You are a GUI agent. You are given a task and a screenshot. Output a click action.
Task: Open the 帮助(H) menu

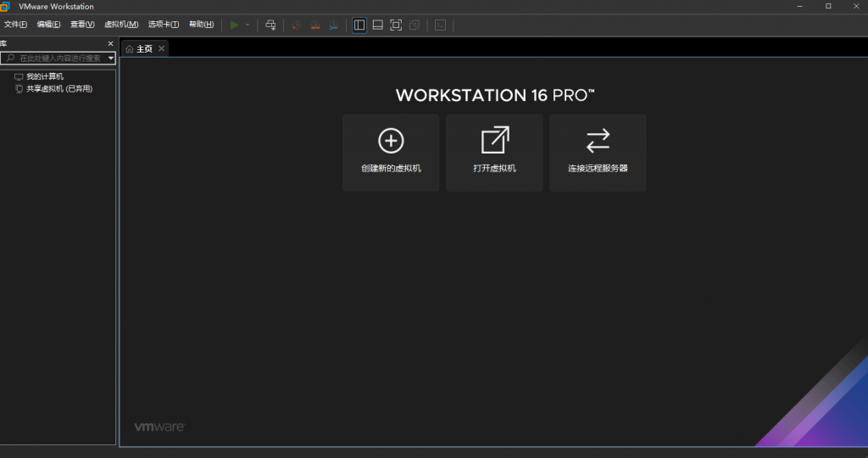click(202, 25)
